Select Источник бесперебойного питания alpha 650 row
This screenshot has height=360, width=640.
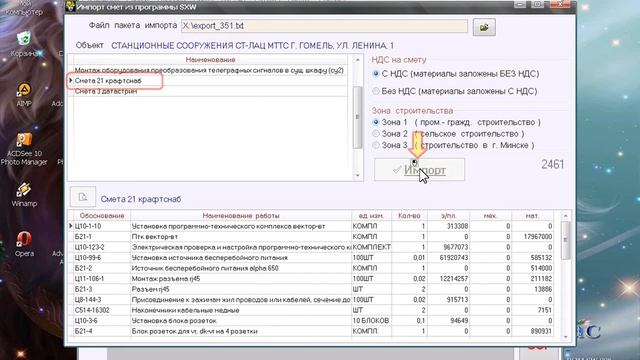312,268
